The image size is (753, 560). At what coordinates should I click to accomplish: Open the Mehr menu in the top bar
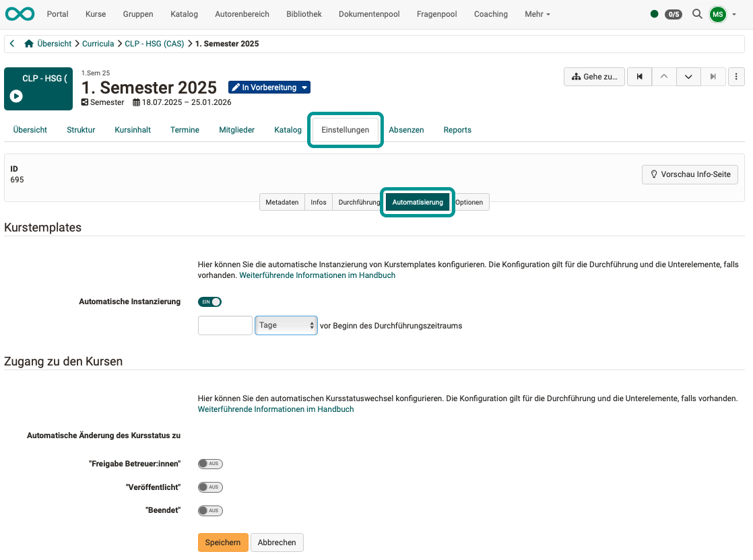[537, 13]
